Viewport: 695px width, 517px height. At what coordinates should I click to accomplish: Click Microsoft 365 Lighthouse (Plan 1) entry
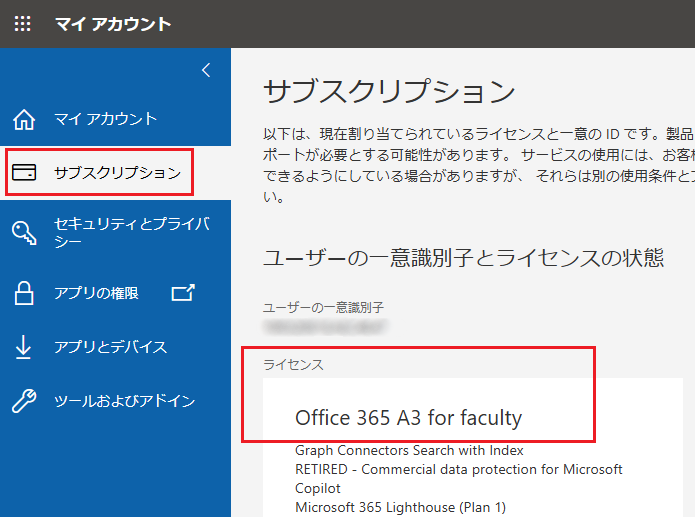403,507
